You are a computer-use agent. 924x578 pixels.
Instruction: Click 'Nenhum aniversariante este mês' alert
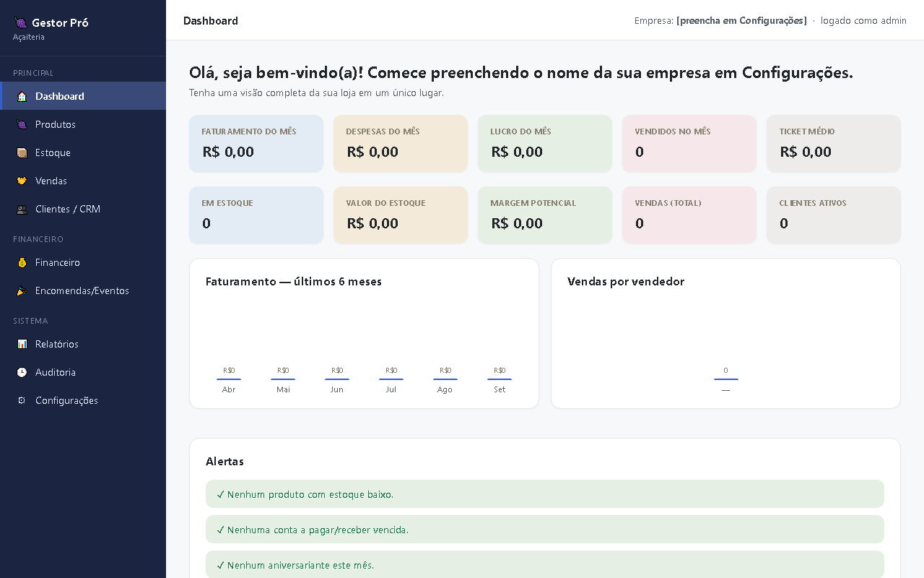tap(545, 565)
